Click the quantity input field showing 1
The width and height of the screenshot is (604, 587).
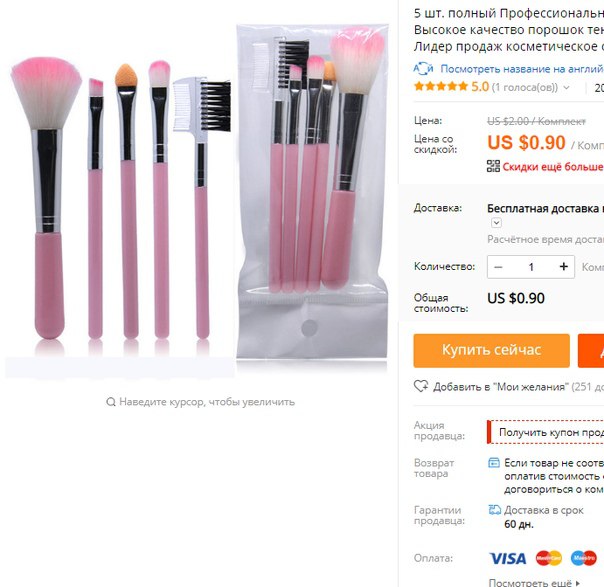point(531,267)
